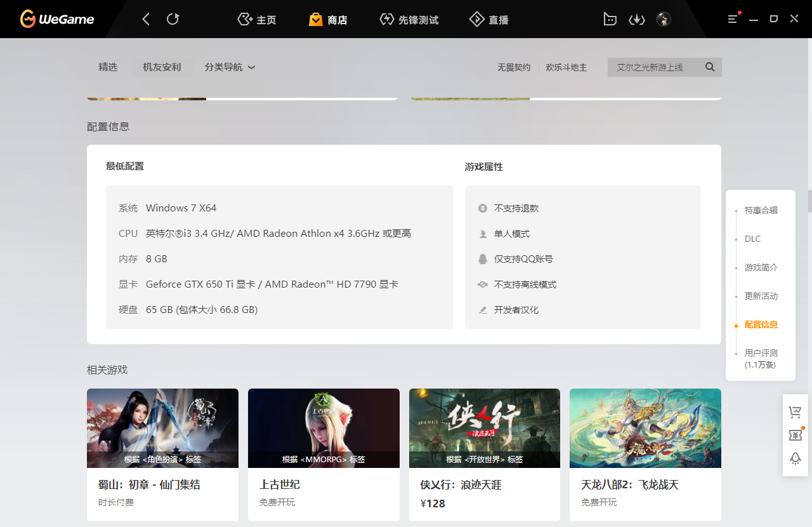Image resolution: width=812 pixels, height=527 pixels.
Task: Open the 蜀山：初章 game thumbnail
Action: [x=162, y=428]
